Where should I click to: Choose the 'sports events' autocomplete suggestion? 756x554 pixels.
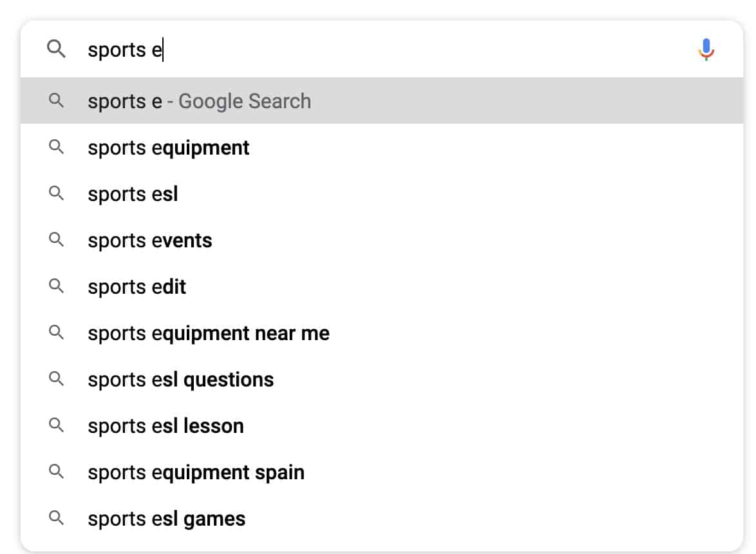149,240
